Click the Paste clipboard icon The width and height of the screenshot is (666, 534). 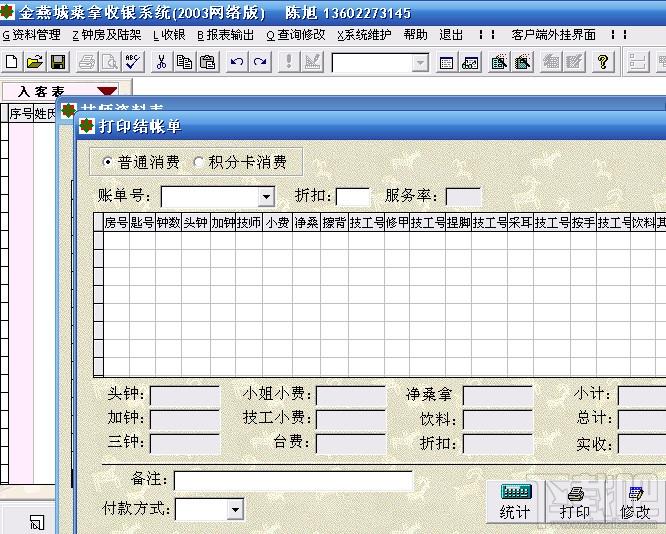pos(208,62)
